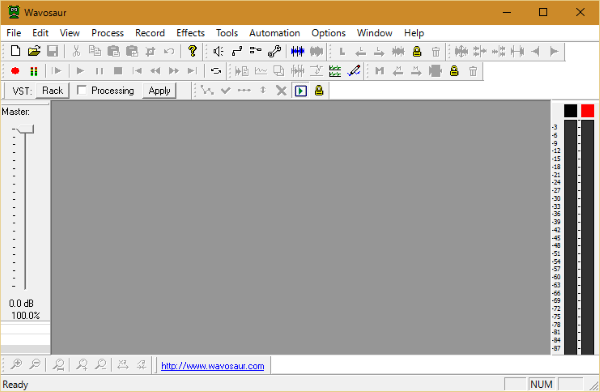Screen dimensions: 600x392
Task: Enable the Processing checkbox
Action: (x=81, y=90)
